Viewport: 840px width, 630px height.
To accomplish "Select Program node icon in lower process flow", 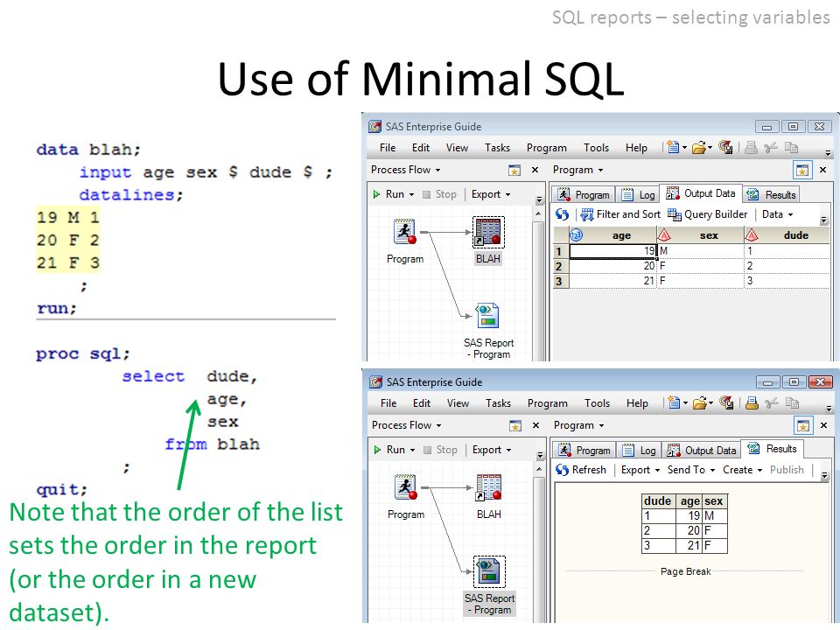I will click(405, 487).
